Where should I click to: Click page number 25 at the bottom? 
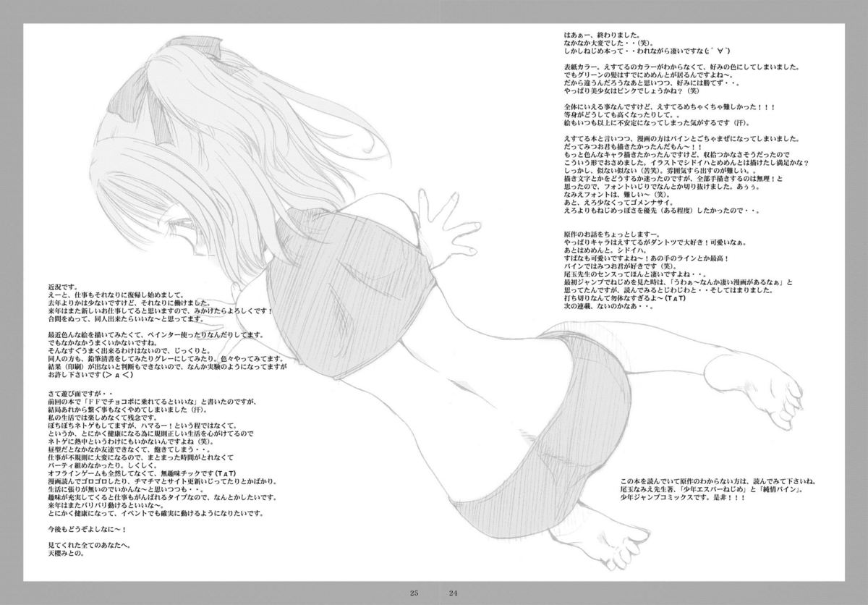coord(414,593)
